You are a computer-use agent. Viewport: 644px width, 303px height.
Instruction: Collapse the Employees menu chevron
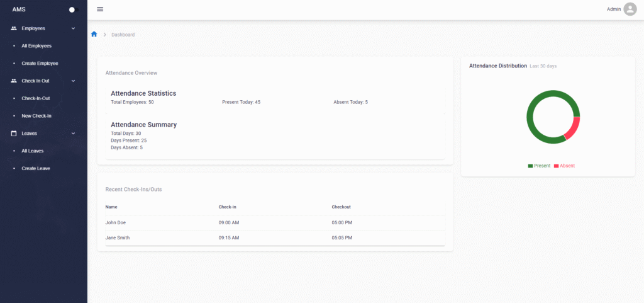pyautogui.click(x=73, y=28)
